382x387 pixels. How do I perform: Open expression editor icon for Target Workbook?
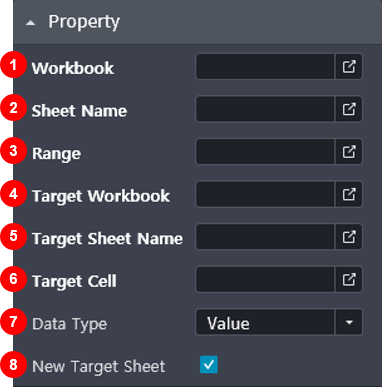click(349, 194)
